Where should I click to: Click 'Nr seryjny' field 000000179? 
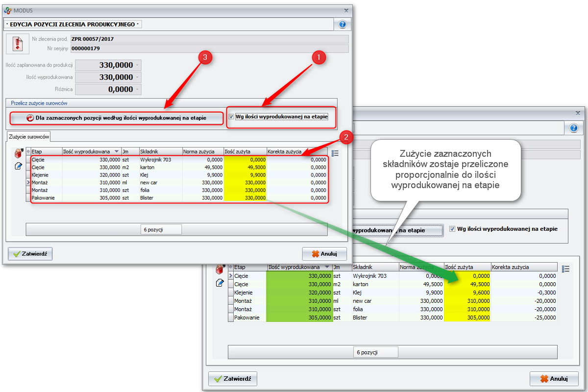209,49
